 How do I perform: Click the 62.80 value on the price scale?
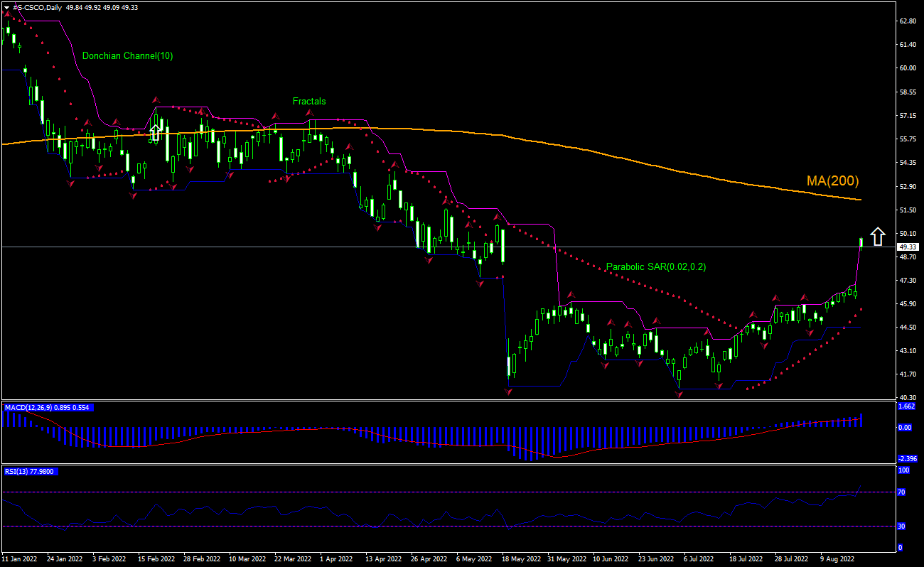[x=908, y=21]
